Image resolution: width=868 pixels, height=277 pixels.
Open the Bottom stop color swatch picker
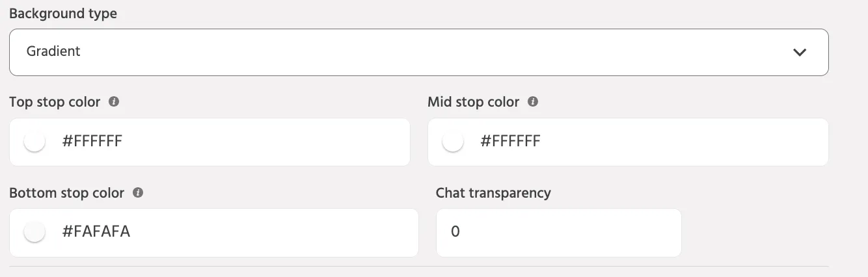tap(34, 232)
